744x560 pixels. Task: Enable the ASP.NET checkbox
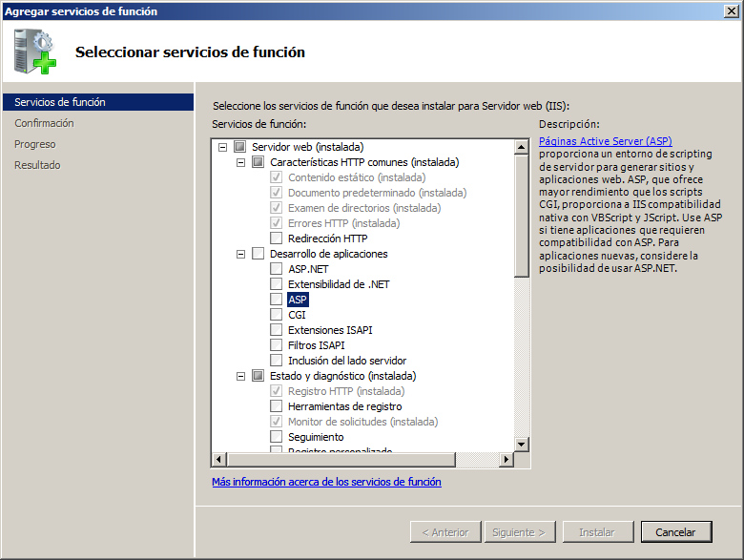(277, 269)
